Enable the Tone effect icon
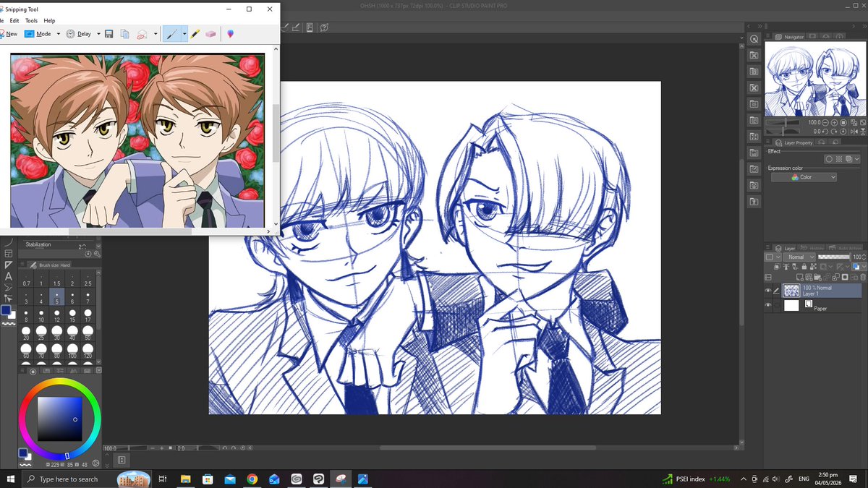 click(x=838, y=159)
